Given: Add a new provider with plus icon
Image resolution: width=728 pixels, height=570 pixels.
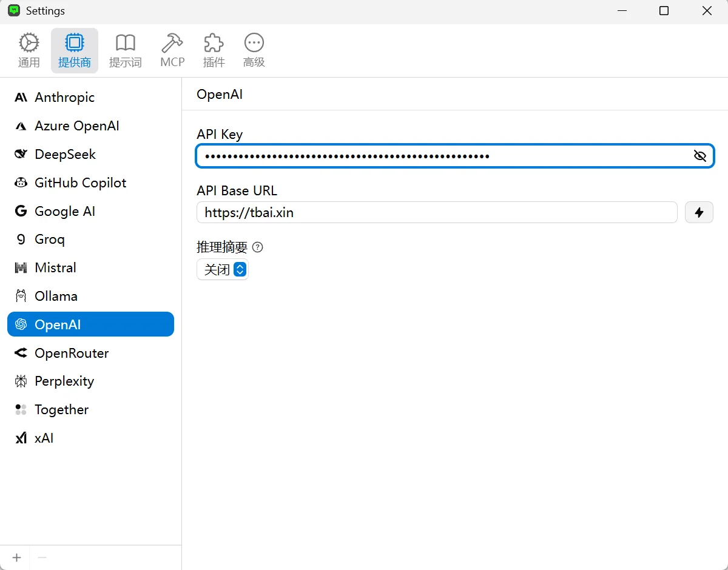Looking at the screenshot, I should click(x=17, y=558).
